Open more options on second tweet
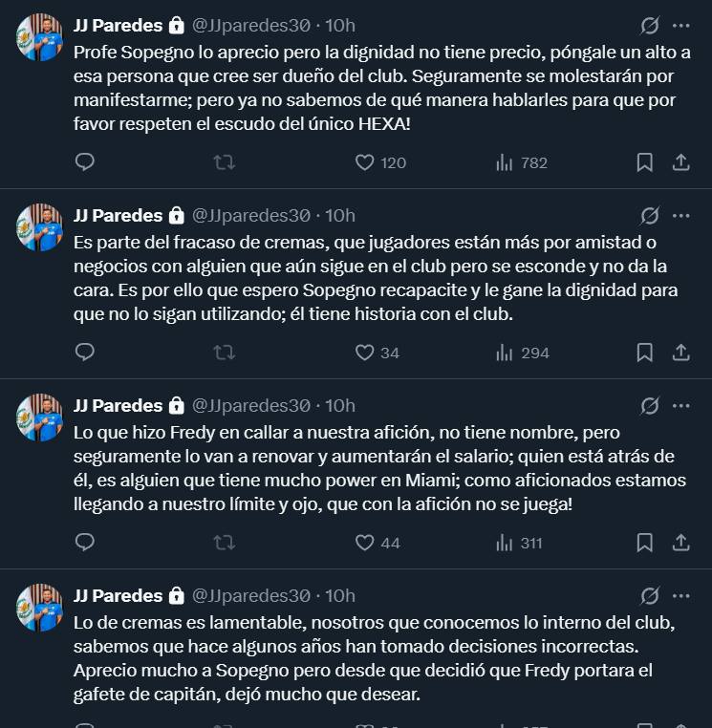The width and height of the screenshot is (712, 728). pyautogui.click(x=681, y=215)
